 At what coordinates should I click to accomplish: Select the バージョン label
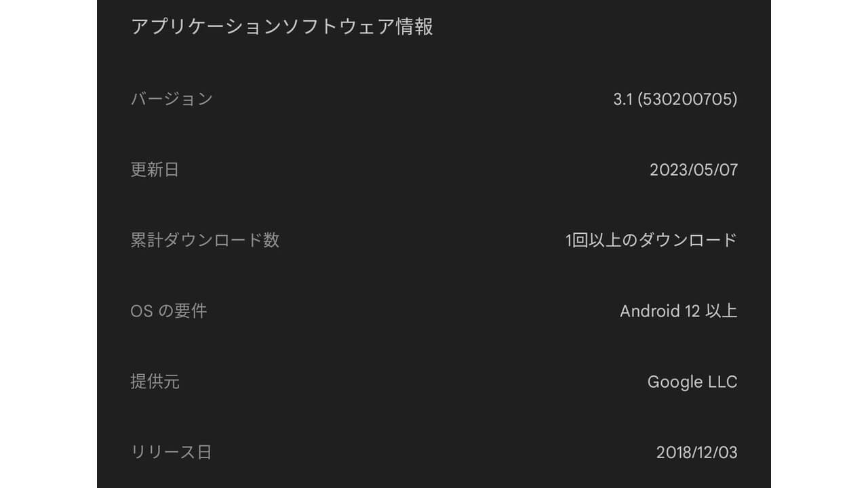172,98
